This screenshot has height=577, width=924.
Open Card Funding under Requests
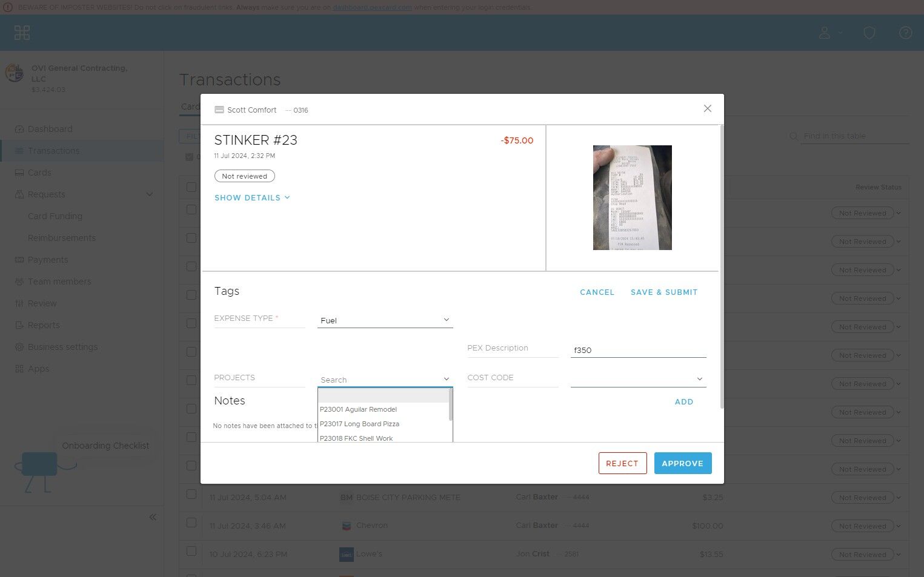coord(55,216)
